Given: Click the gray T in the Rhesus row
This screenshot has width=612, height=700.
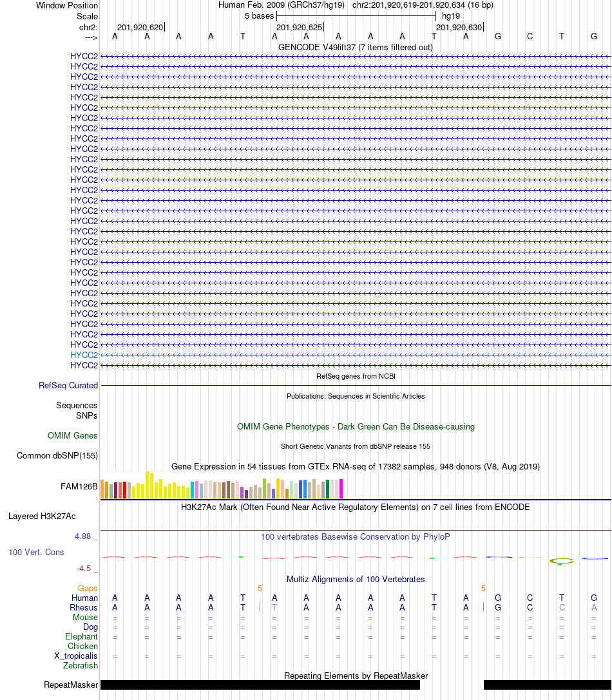Looking at the screenshot, I should (x=274, y=607).
